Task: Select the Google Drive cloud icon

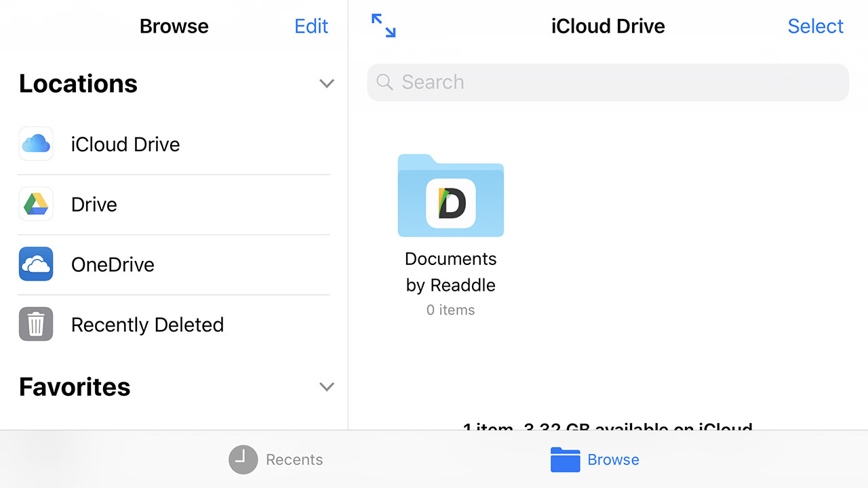Action: click(x=35, y=204)
